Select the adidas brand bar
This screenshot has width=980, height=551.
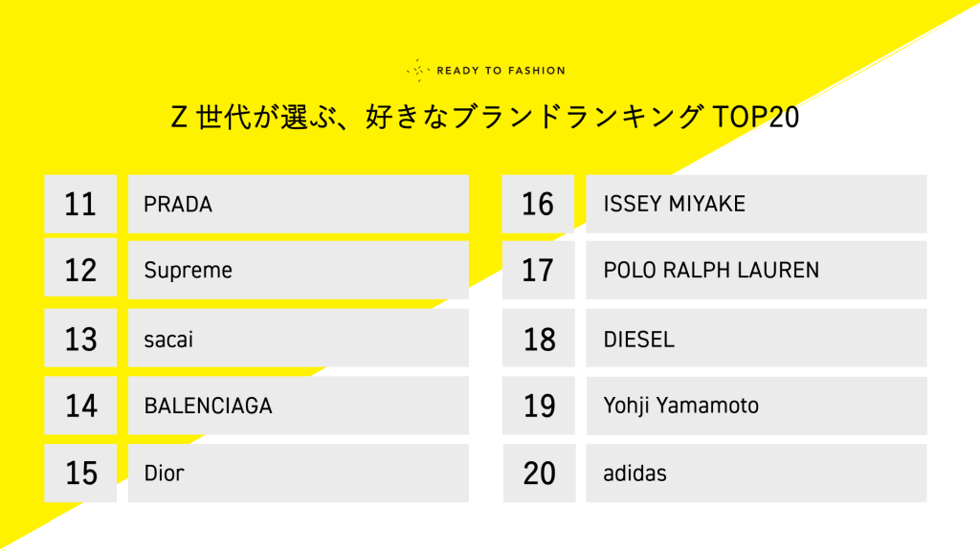click(x=756, y=473)
